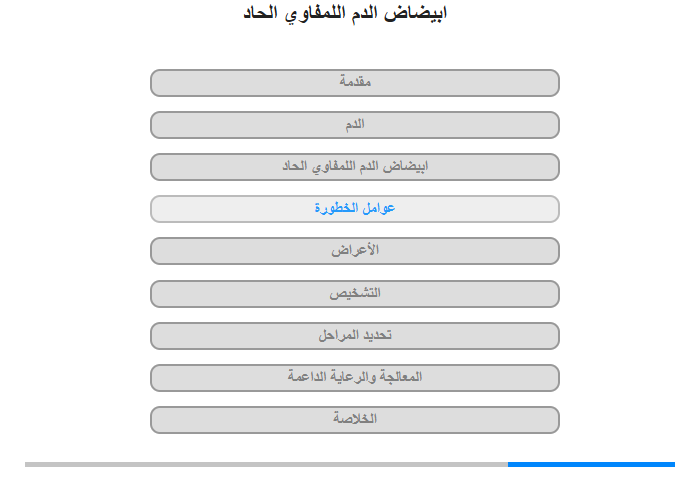
Task: Pick the diagnosis entry التشخيص
Action: [x=355, y=294]
